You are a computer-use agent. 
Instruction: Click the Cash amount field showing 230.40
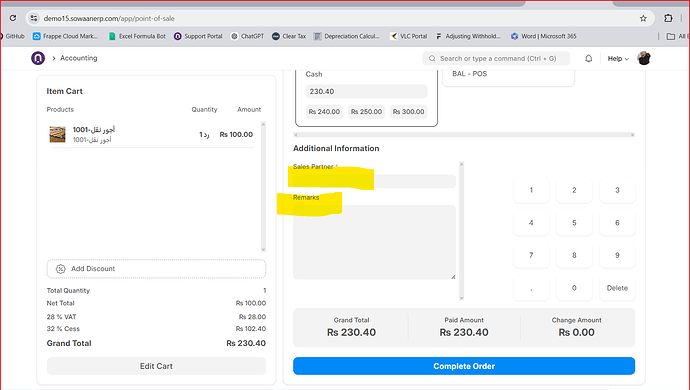click(x=366, y=91)
